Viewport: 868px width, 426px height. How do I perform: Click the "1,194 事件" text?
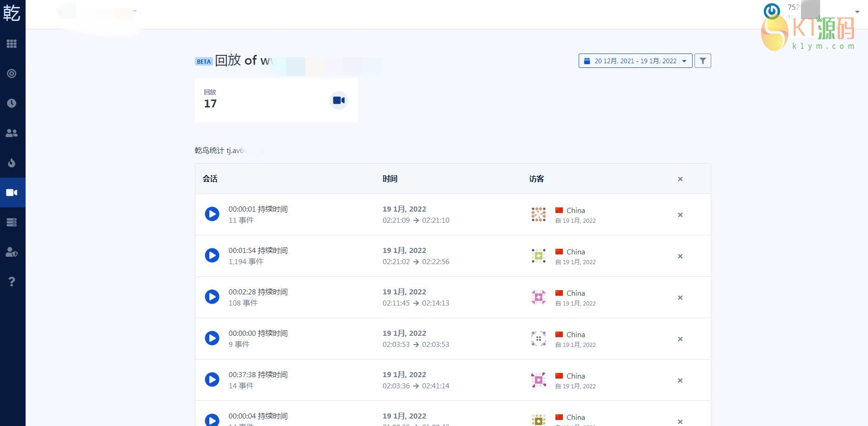click(x=246, y=262)
